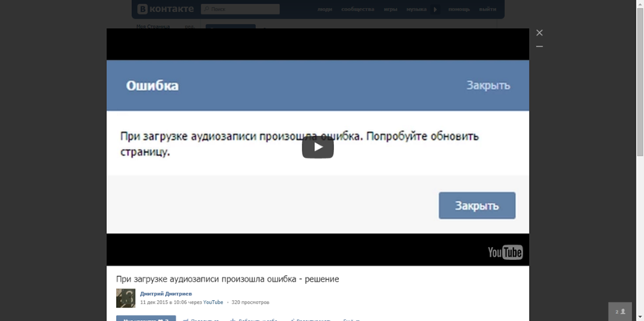Screen dimensions: 644x321
Task: Minimize the video popup using dash icon
Action: (x=539, y=47)
